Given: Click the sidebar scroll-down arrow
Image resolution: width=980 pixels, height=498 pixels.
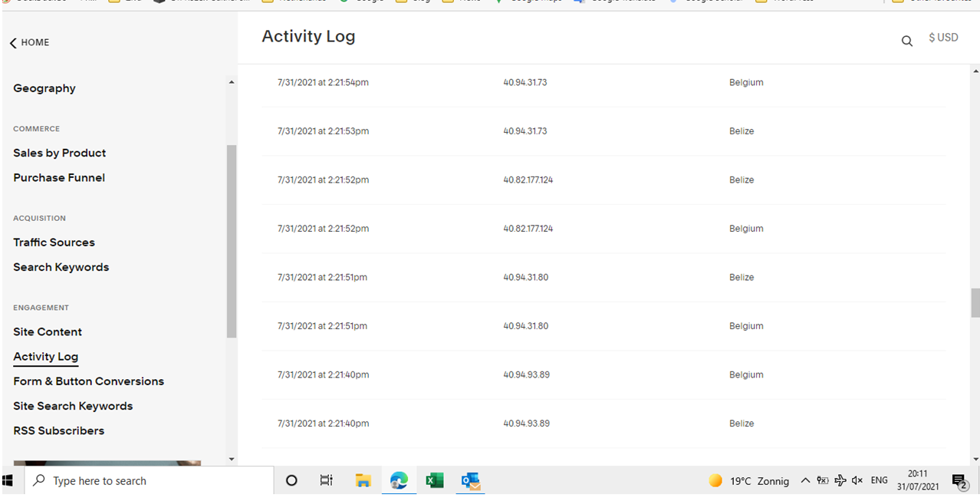Looking at the screenshot, I should click(x=232, y=459).
